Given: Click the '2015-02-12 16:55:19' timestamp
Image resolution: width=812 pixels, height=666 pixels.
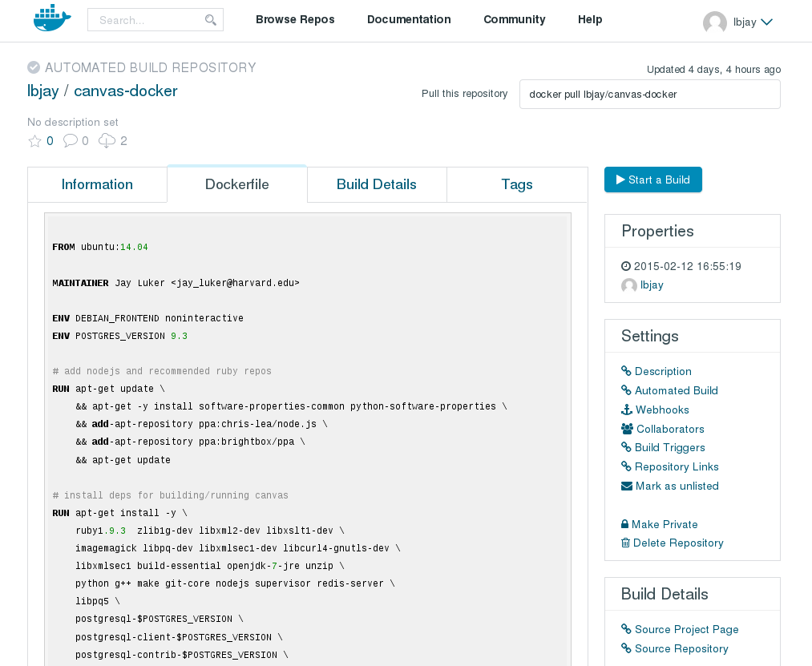Looking at the screenshot, I should (x=687, y=266).
